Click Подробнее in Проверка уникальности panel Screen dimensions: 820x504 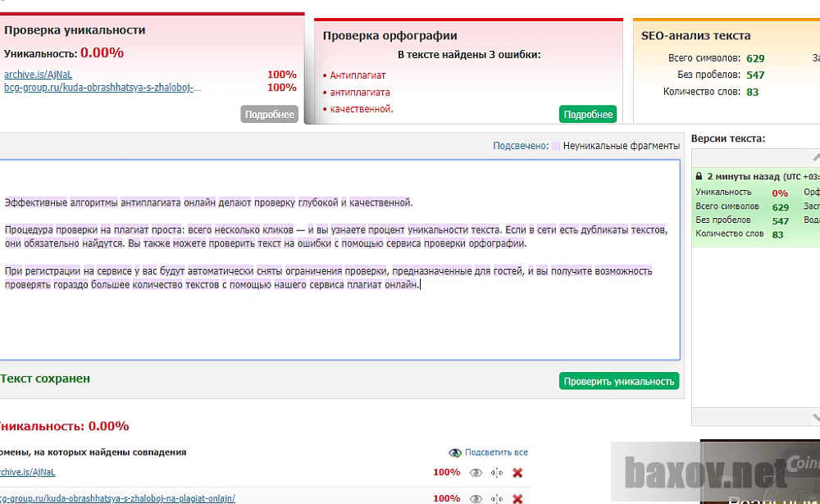269,114
